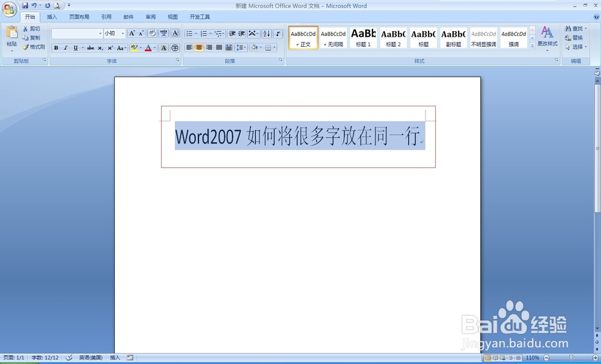Apply yellow text highlight color
The height and width of the screenshot is (364, 601).
134,48
